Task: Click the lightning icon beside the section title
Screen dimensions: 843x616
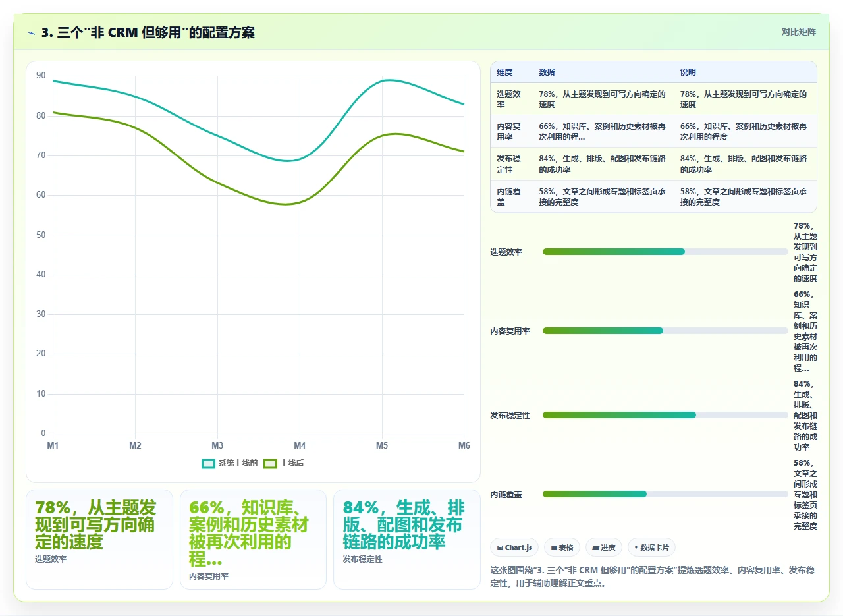Action: (x=31, y=32)
